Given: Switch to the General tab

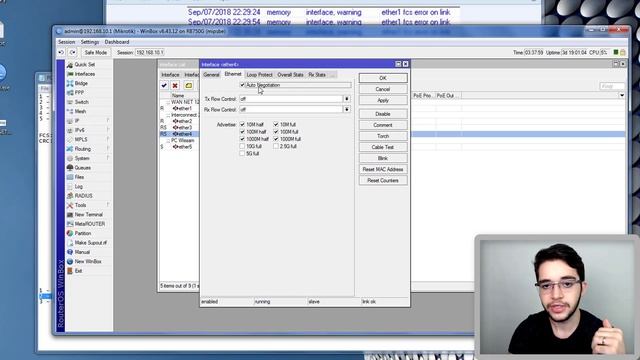Looking at the screenshot, I should pyautogui.click(x=211, y=75).
